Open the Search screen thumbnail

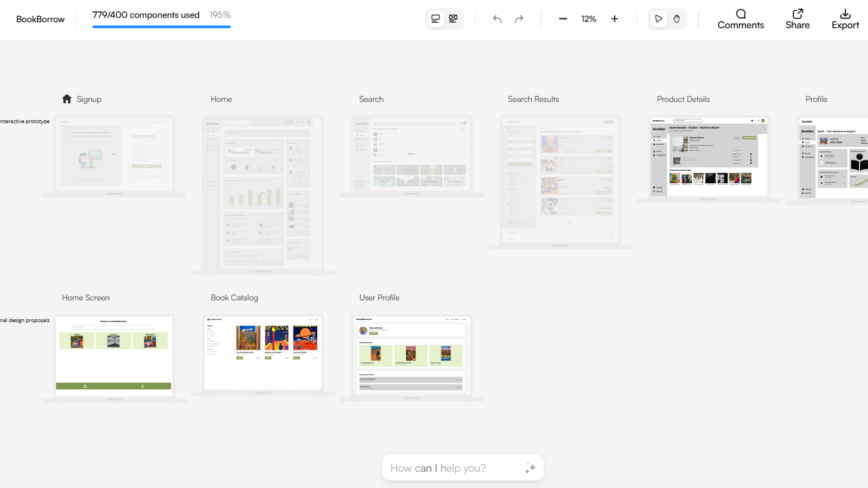(x=411, y=156)
